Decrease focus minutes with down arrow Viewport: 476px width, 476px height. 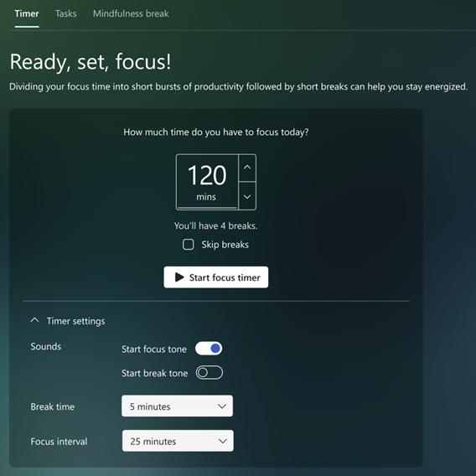[247, 196]
